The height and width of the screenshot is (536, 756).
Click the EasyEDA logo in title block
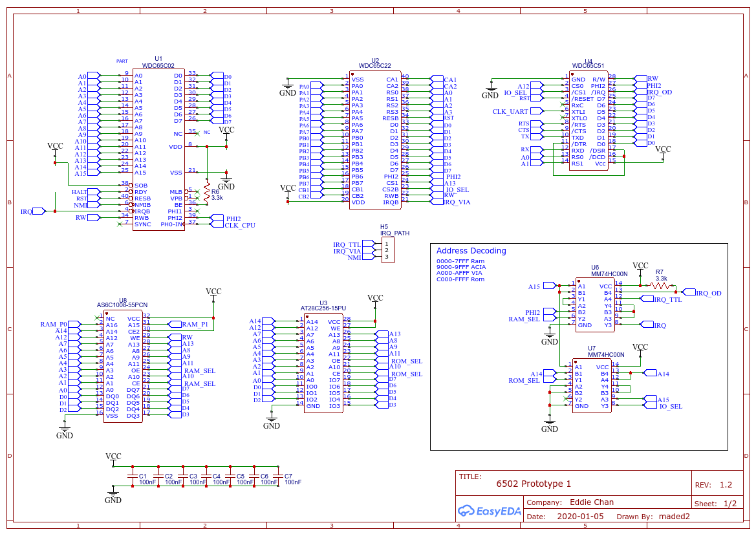(x=490, y=511)
